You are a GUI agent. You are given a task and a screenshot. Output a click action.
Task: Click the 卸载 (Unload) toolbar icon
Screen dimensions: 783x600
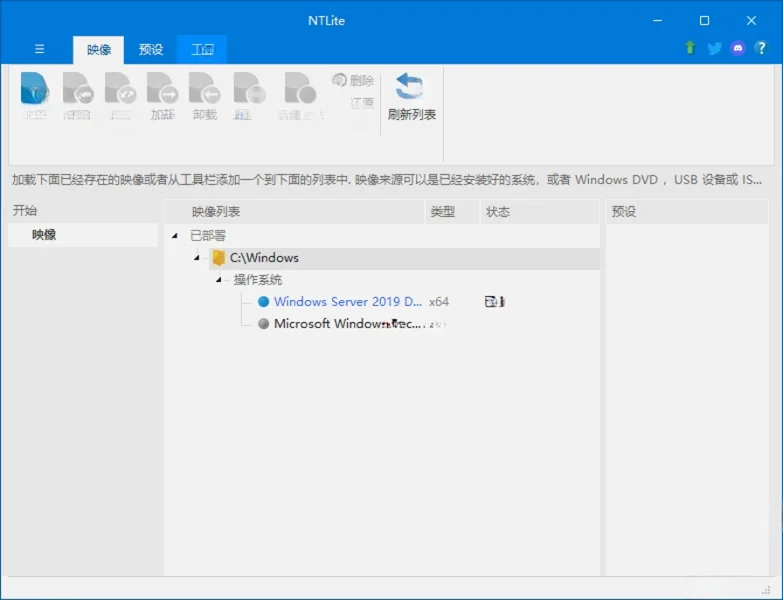click(205, 95)
